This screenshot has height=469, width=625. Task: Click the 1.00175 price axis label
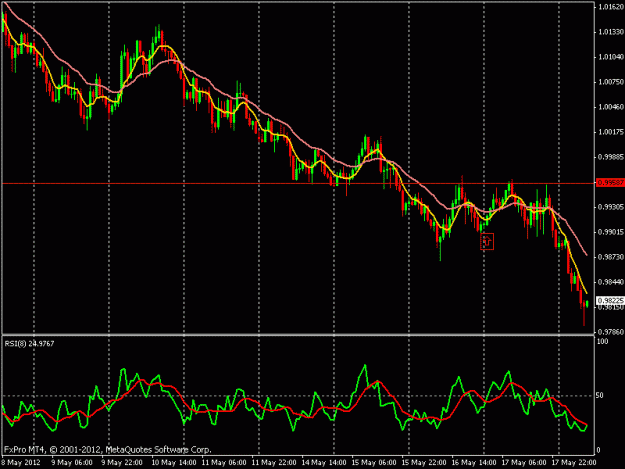tap(611, 132)
